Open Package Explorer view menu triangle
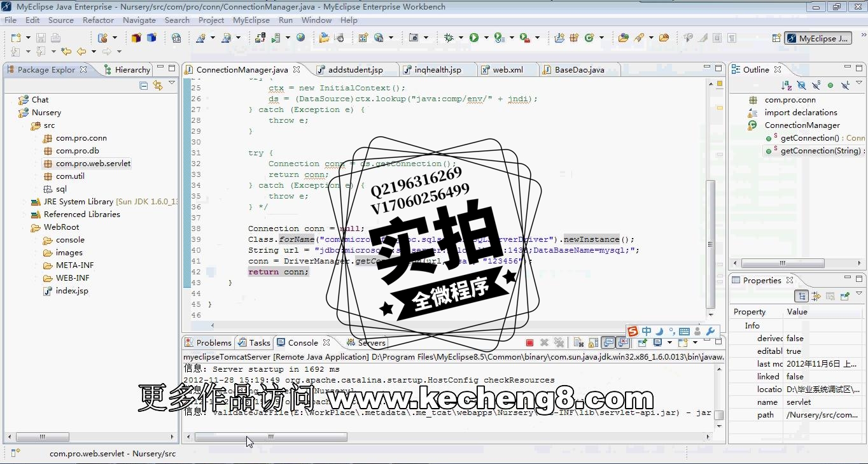The height and width of the screenshot is (464, 868). 172,84
